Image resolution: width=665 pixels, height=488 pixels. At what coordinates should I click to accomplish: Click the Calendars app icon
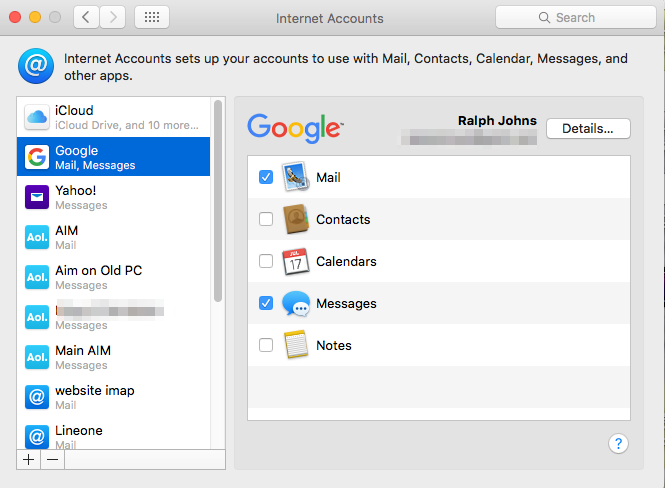296,261
